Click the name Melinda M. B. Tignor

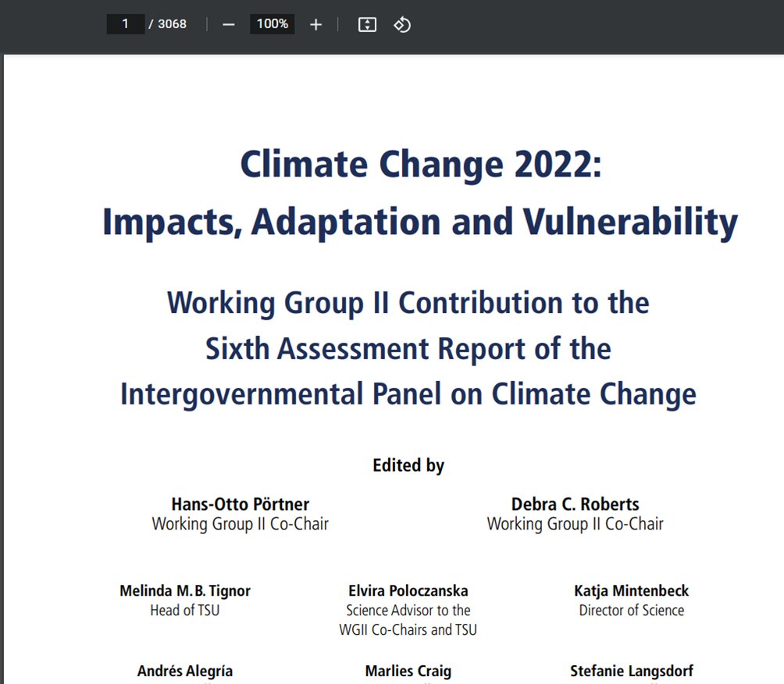point(185,591)
